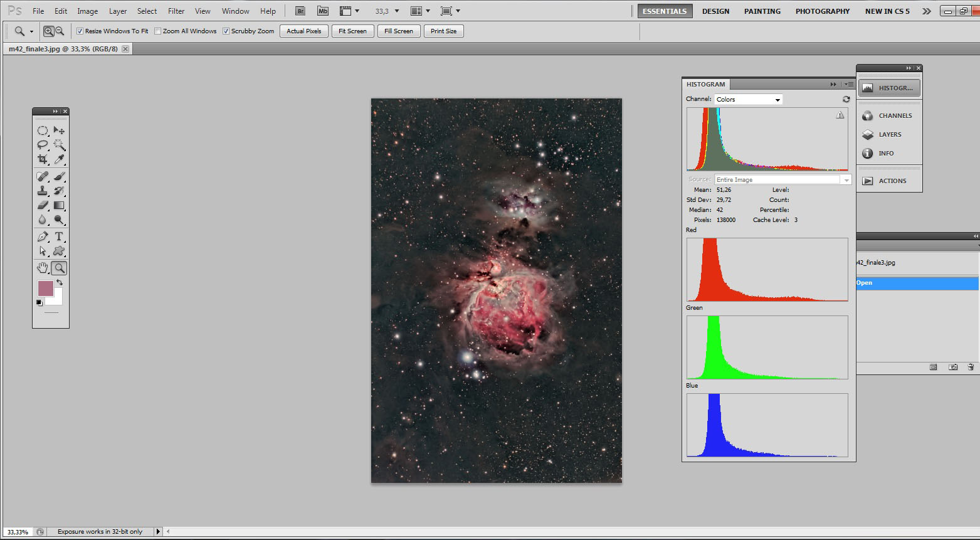This screenshot has height=540, width=980.
Task: Launch Mini Bridge from the Mb icon
Action: 322,11
